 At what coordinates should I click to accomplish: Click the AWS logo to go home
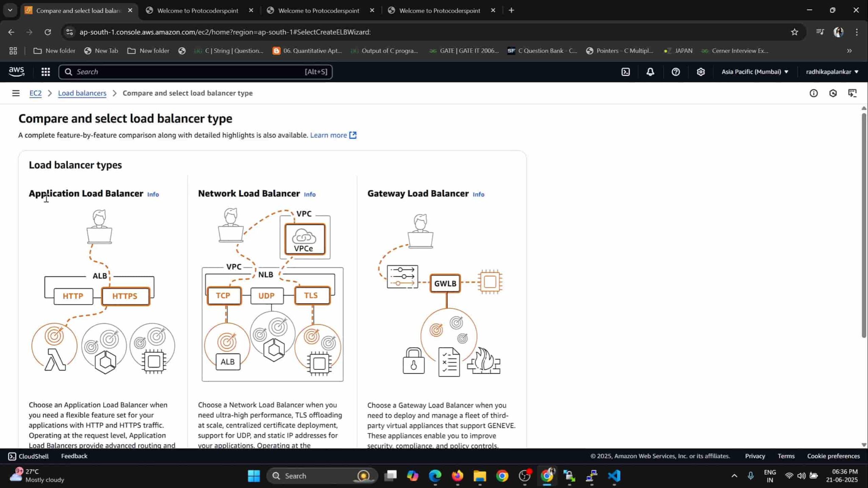[x=16, y=71]
